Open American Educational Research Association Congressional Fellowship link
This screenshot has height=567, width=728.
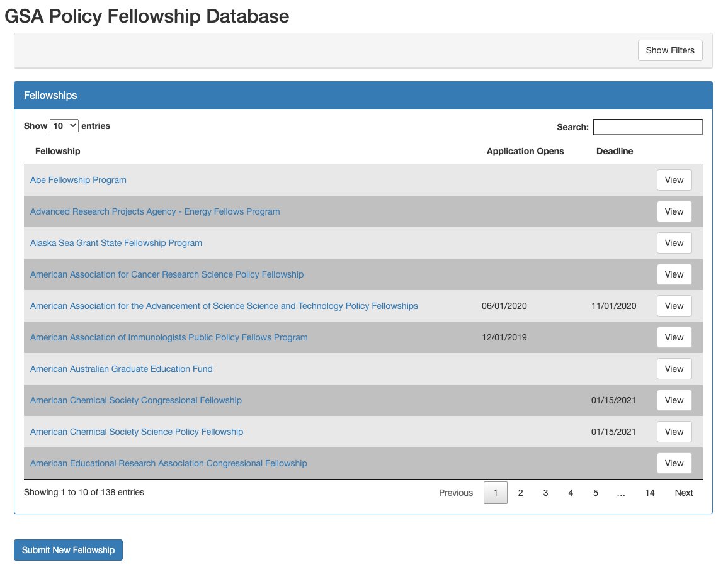coord(169,464)
